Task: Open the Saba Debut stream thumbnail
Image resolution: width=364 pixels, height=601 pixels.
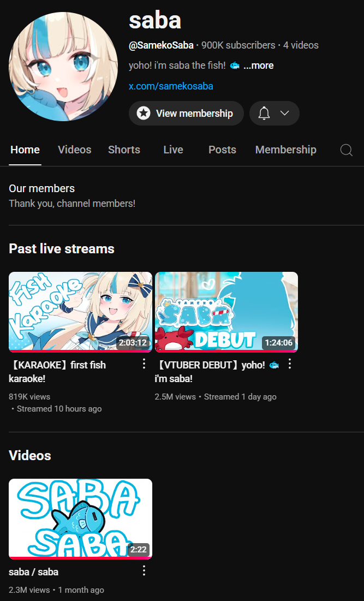Action: tap(226, 312)
